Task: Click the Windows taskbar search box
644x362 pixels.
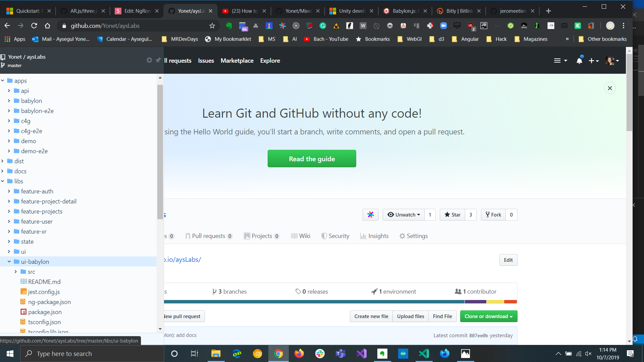Action: tap(92, 354)
